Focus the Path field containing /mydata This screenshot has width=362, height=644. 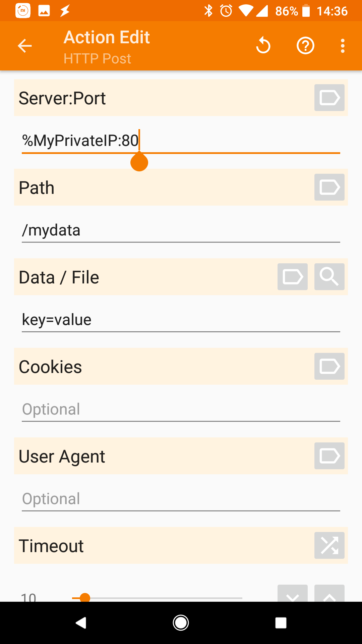(181, 230)
